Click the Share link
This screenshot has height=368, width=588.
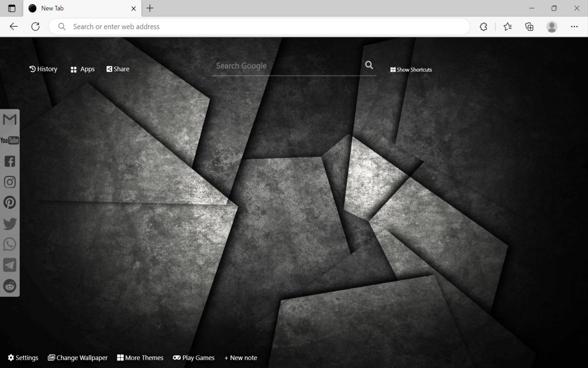(118, 69)
